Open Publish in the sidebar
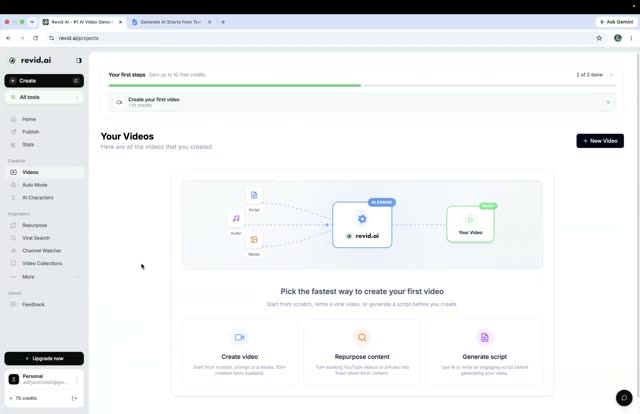 coord(31,132)
